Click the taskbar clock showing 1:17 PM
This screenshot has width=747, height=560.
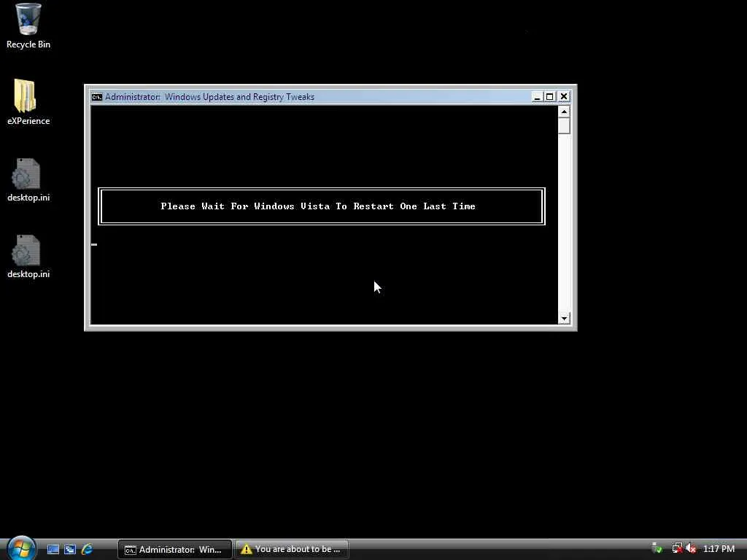tap(719, 549)
